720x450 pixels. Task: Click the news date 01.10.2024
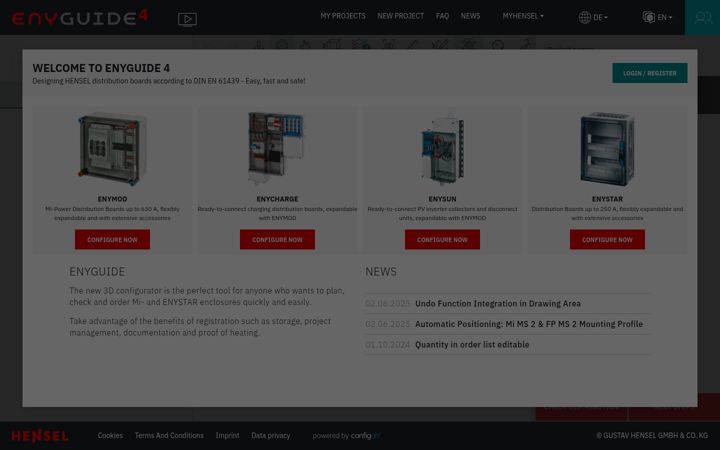click(x=388, y=344)
